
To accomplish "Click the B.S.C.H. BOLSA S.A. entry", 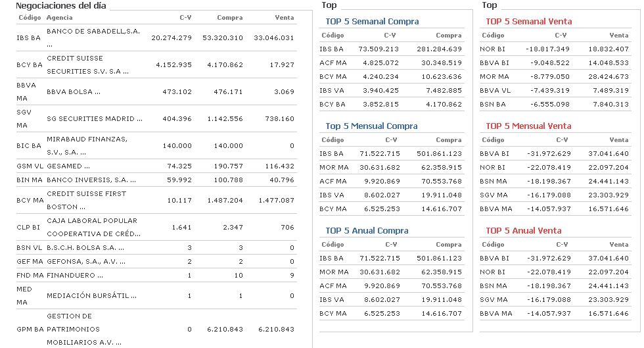I will click(85, 248).
